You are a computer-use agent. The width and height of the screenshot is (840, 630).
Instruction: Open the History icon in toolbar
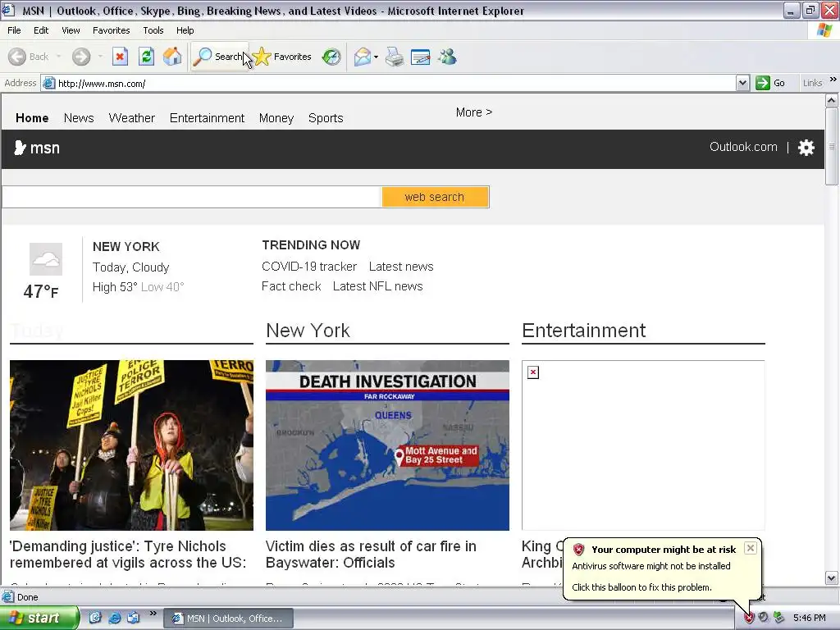pos(331,57)
